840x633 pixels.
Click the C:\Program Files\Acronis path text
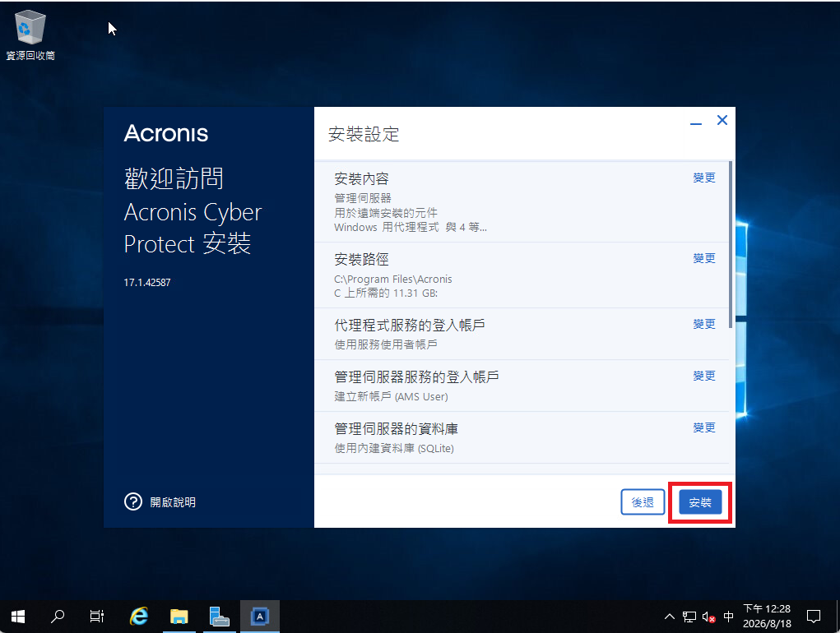click(392, 280)
